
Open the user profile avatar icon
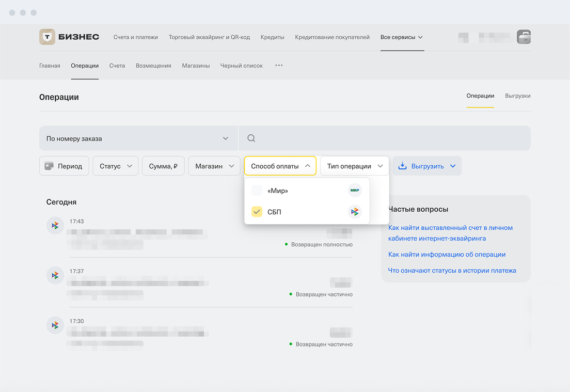click(x=524, y=37)
